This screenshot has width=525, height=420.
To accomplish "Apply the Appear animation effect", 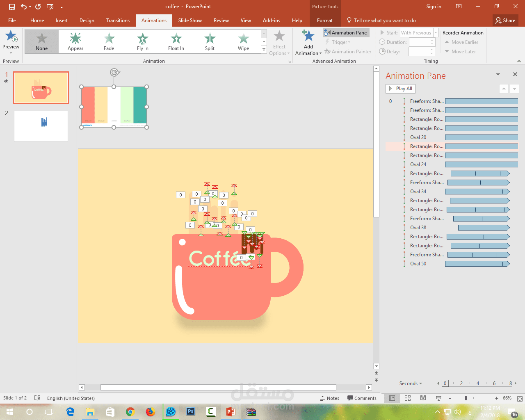I will (x=75, y=41).
